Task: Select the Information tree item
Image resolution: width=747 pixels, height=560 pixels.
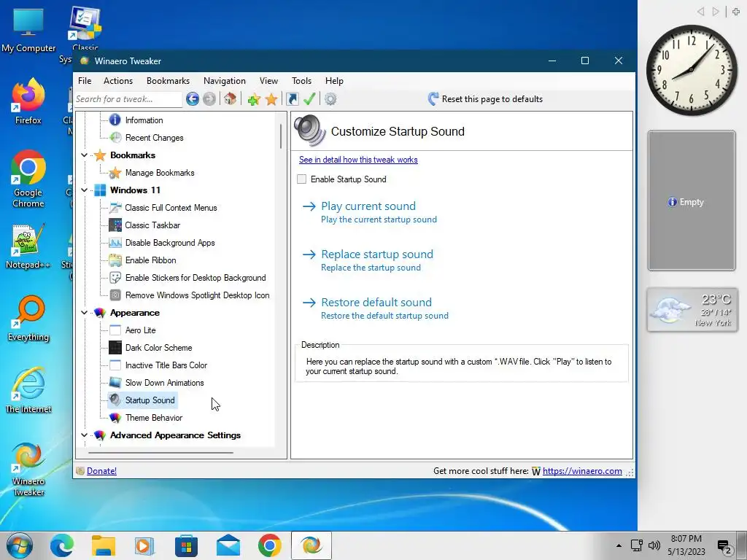Action: point(144,120)
